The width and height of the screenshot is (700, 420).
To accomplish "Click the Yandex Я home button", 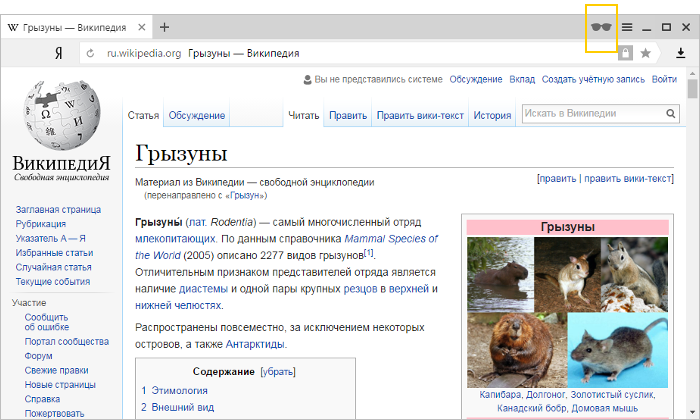I will pyautogui.click(x=59, y=54).
